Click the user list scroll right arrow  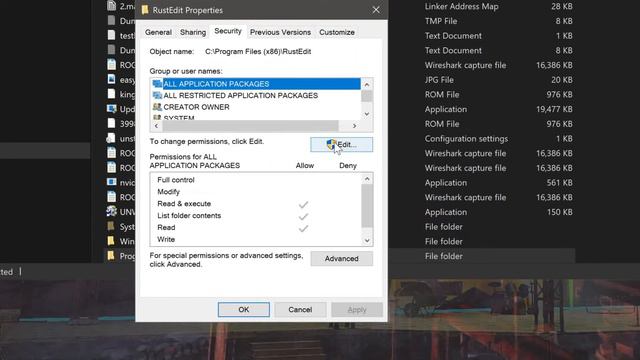pos(354,126)
